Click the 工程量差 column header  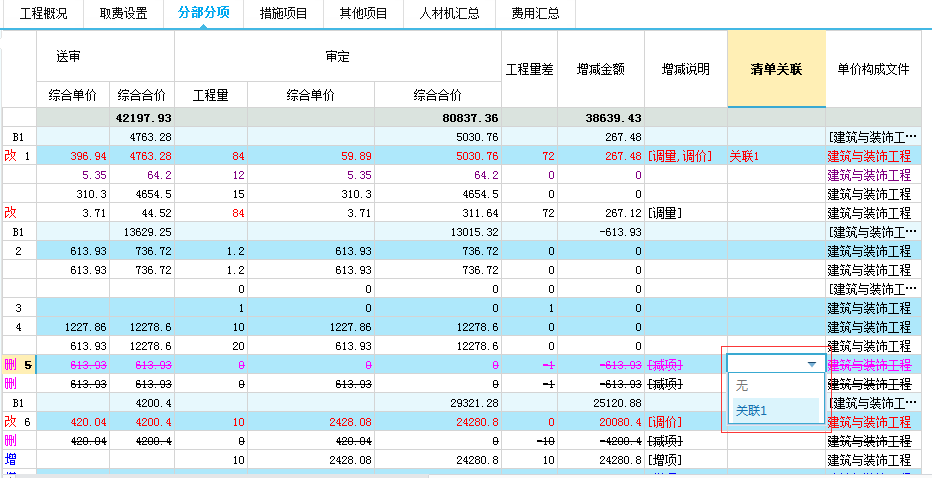pyautogui.click(x=529, y=69)
